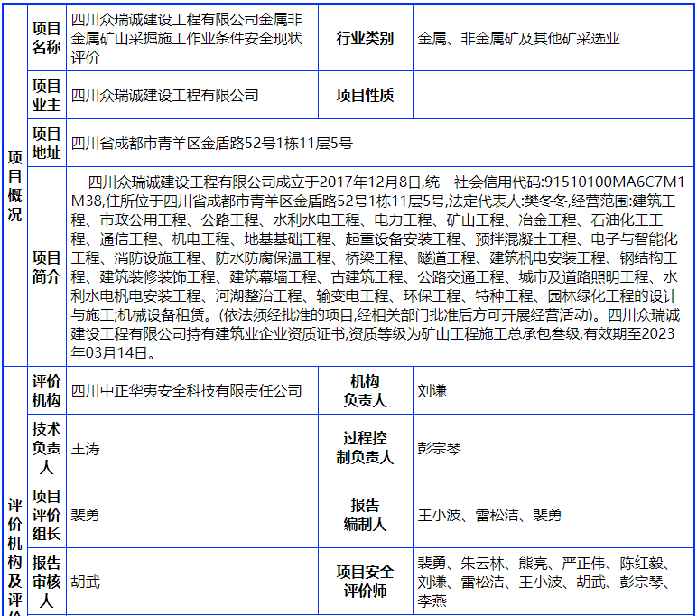Select the 评价机构 label cell
This screenshot has height=616, width=697.
[47, 390]
